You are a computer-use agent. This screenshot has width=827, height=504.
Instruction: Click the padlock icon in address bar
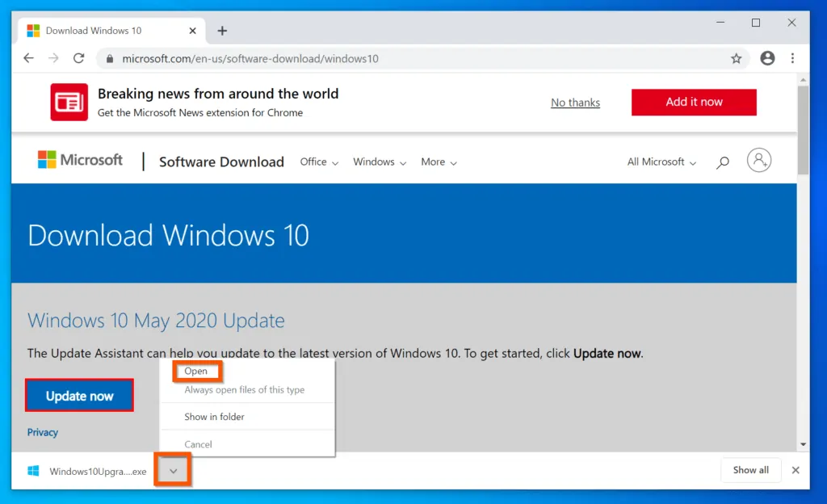(x=110, y=58)
